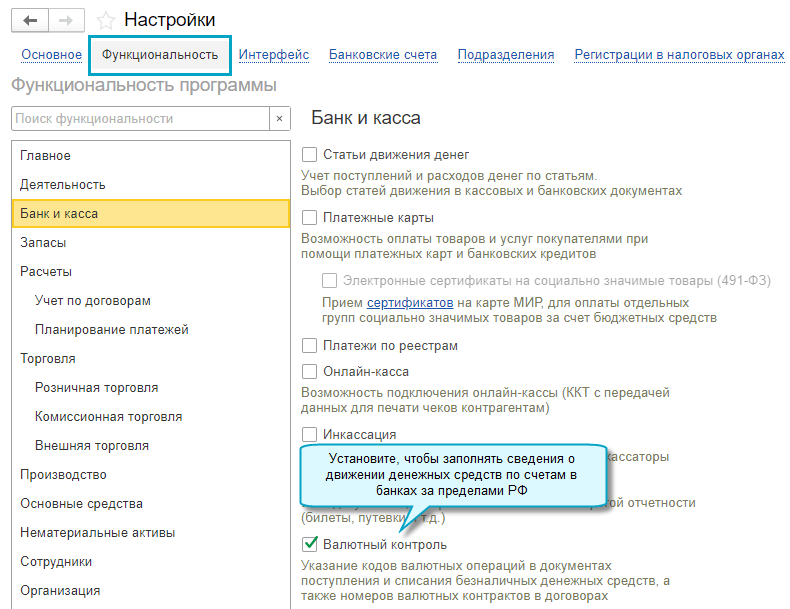790x609 pixels.
Task: Select Основные средства section
Action: [x=151, y=504]
